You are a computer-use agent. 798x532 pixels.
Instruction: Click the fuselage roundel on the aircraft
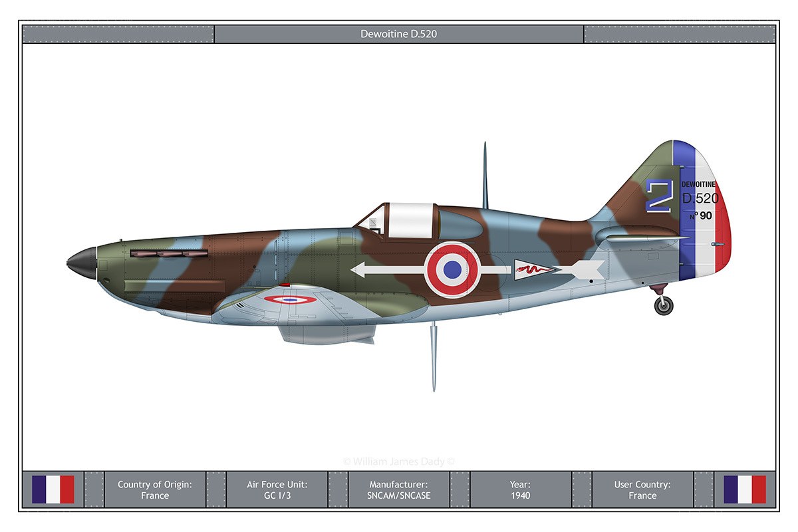453,269
